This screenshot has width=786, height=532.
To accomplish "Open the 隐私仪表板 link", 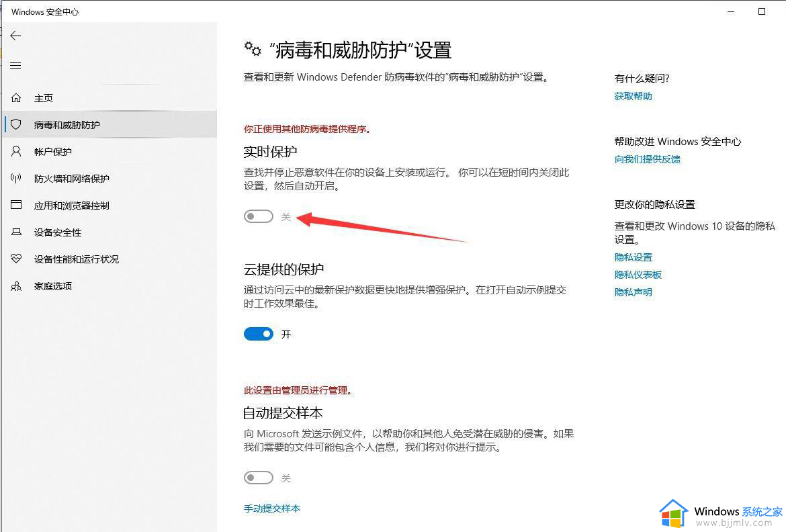I will click(x=638, y=275).
